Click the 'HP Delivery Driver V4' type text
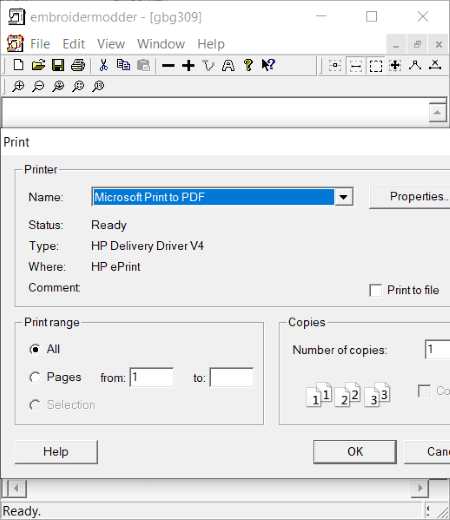450x520 pixels. (147, 246)
